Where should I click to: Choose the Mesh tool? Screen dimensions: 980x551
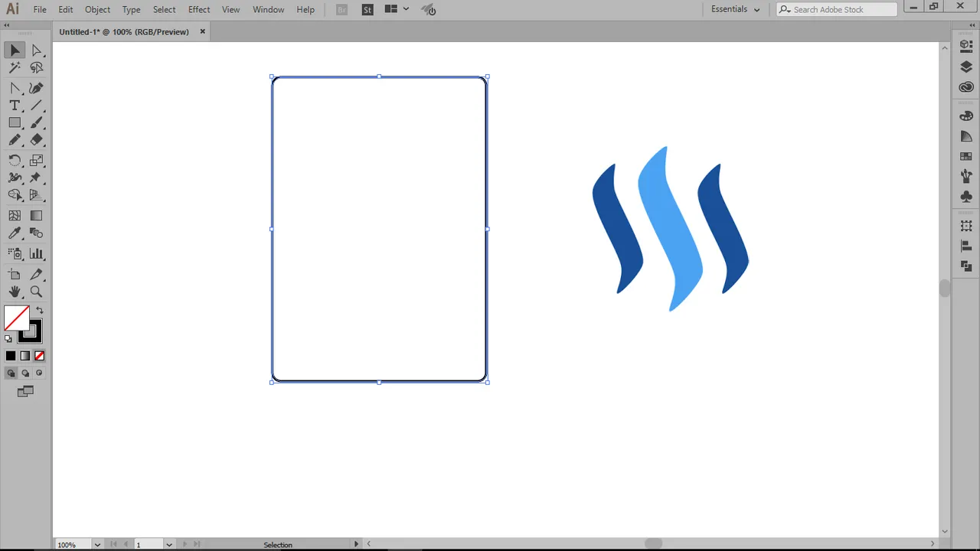coord(15,216)
